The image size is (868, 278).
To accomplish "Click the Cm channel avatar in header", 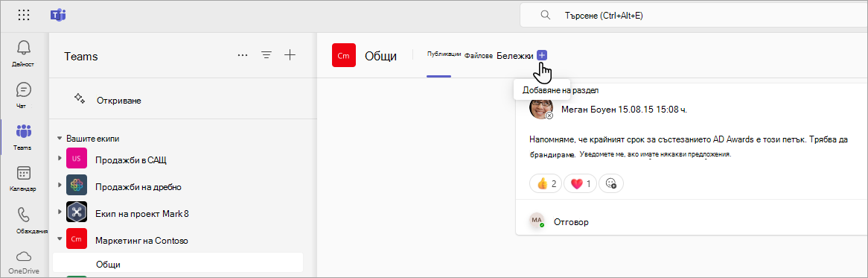I will 343,55.
